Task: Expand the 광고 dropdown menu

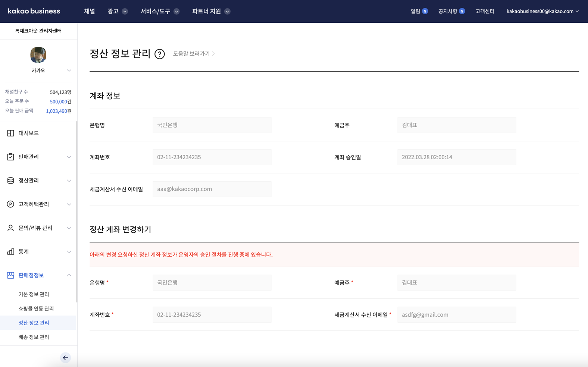Action: [x=118, y=11]
